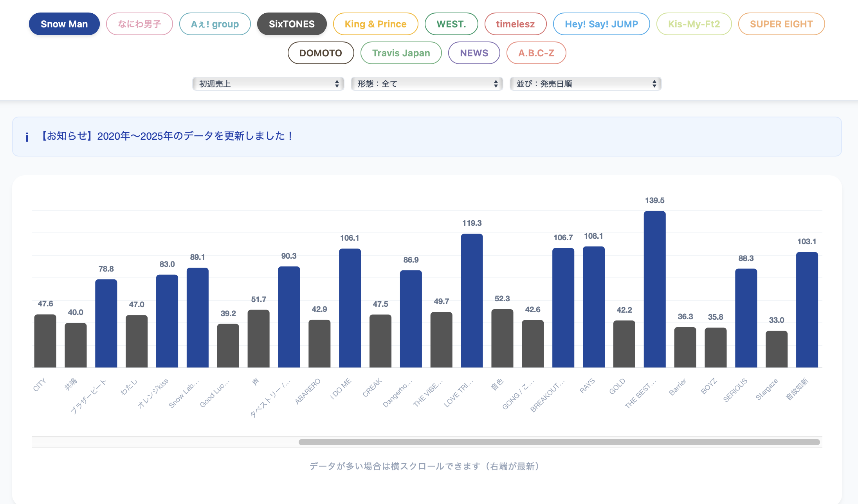This screenshot has width=858, height=504.
Task: Open the SUPER EIGHT group view
Action: (781, 24)
